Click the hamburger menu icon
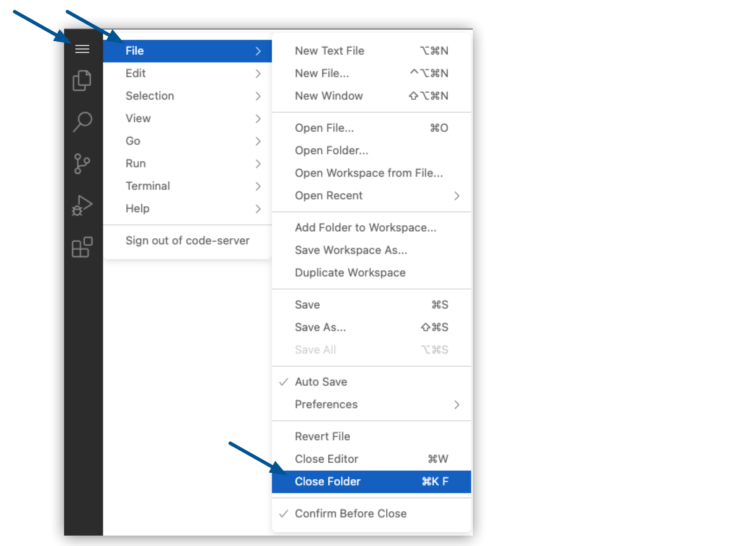 point(82,49)
